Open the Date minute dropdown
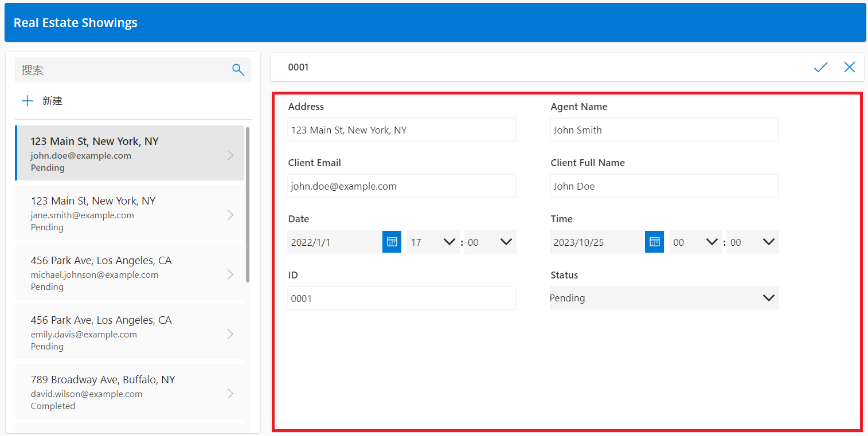Image resolution: width=868 pixels, height=436 pixels. point(490,242)
